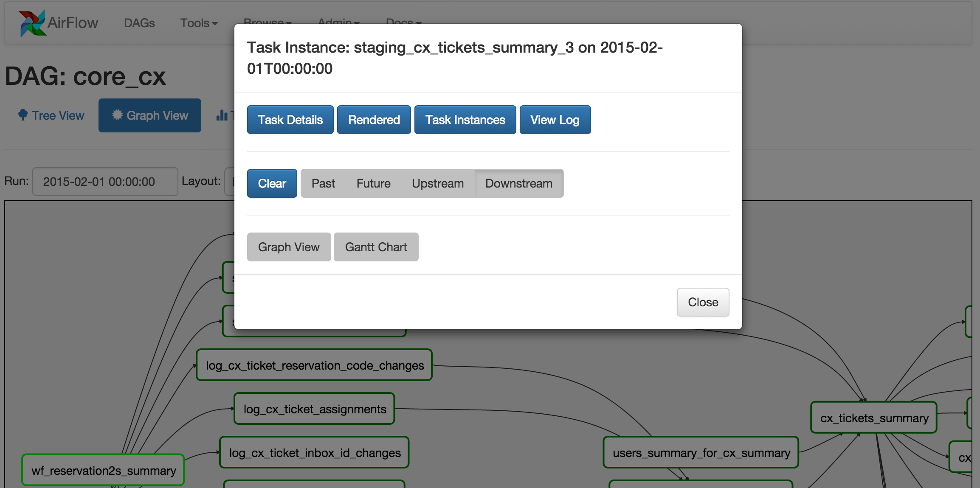Image resolution: width=980 pixels, height=488 pixels.
Task: Select Task Instances view button
Action: point(465,119)
